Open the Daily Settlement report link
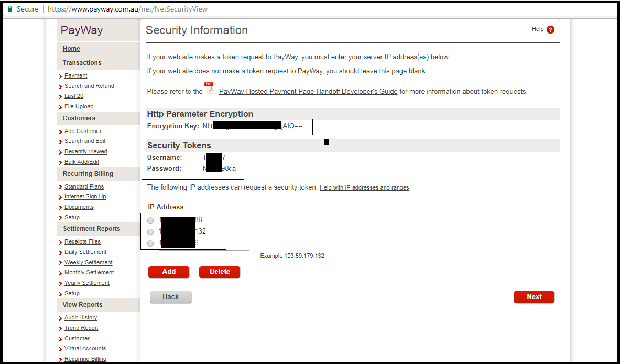Viewport: 620px width, 364px height. point(85,252)
